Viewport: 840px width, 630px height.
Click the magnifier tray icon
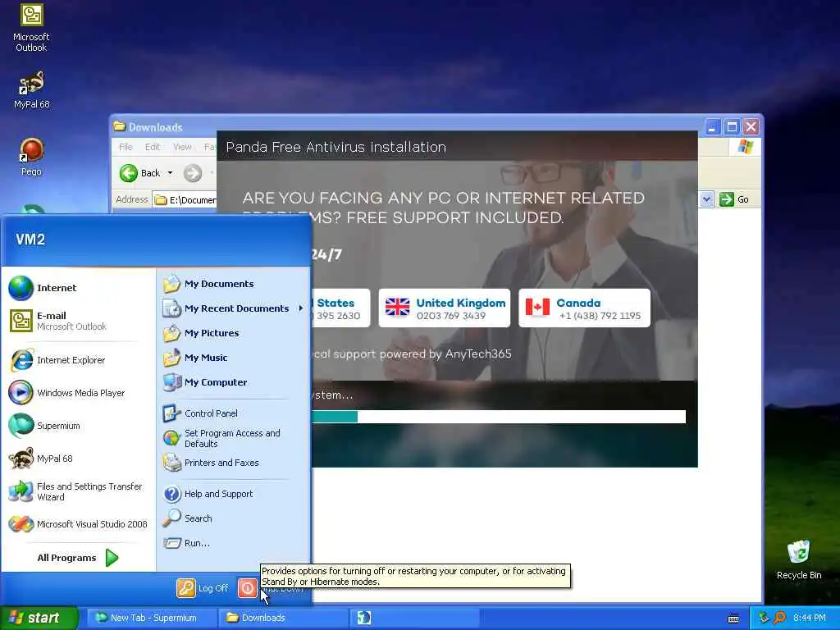pyautogui.click(x=779, y=618)
